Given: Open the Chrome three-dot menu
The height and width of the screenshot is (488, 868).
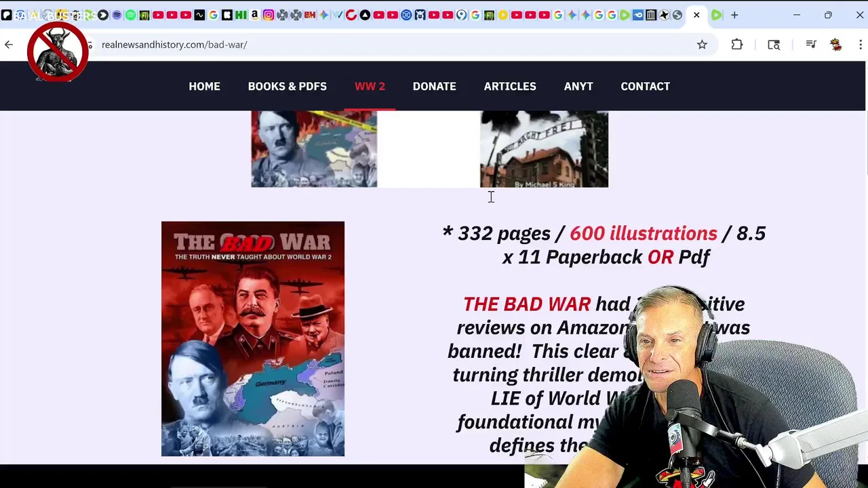Looking at the screenshot, I should [x=861, y=45].
